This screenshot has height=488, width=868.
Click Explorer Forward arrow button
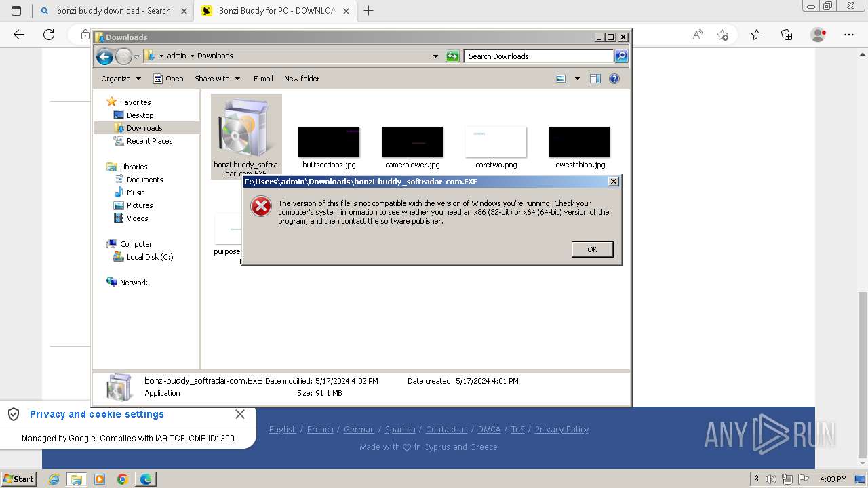123,56
